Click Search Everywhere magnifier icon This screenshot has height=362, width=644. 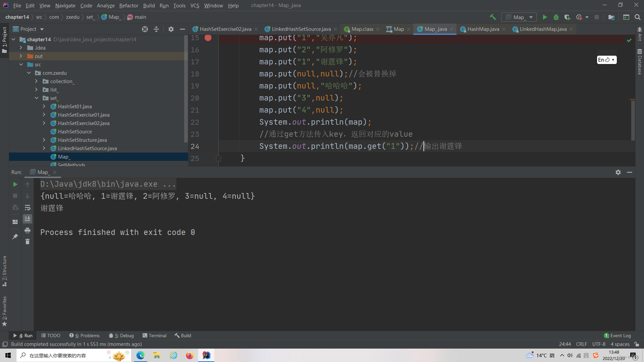pyautogui.click(x=638, y=17)
